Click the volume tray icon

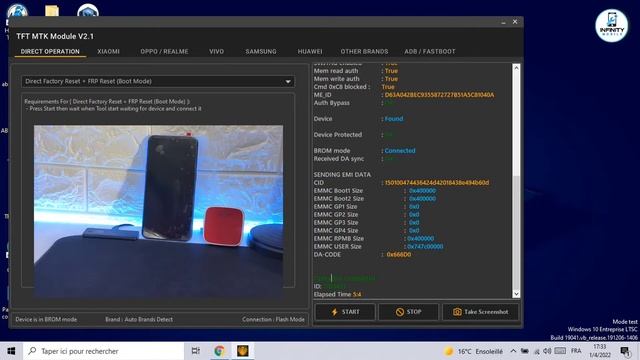(547, 351)
